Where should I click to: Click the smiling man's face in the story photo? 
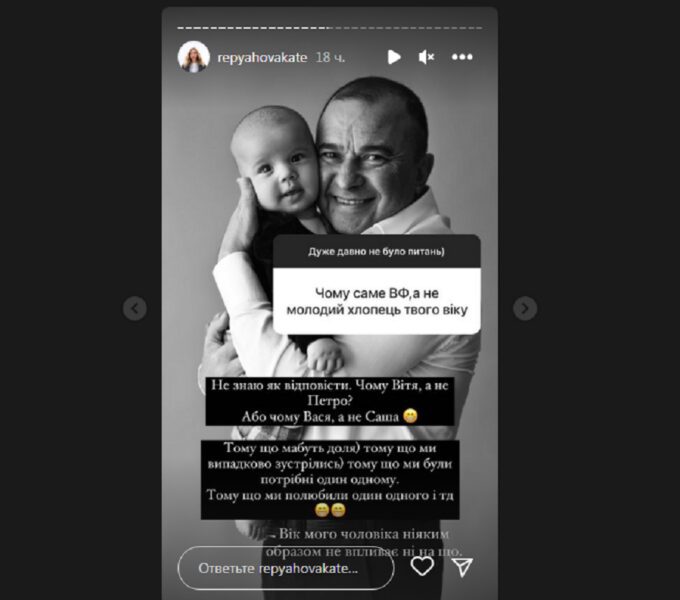tap(373, 165)
